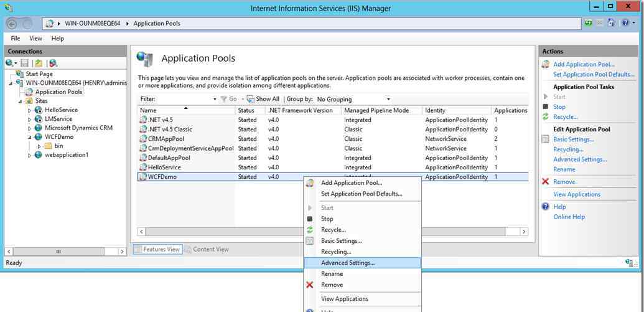Image resolution: width=644 pixels, height=312 pixels.
Task: Click the red Remove icon in Actions pane
Action: click(546, 182)
